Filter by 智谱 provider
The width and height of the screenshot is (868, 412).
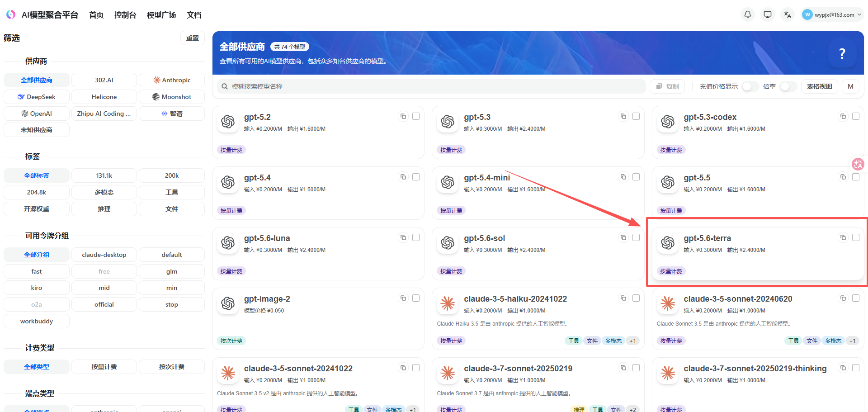(x=172, y=114)
